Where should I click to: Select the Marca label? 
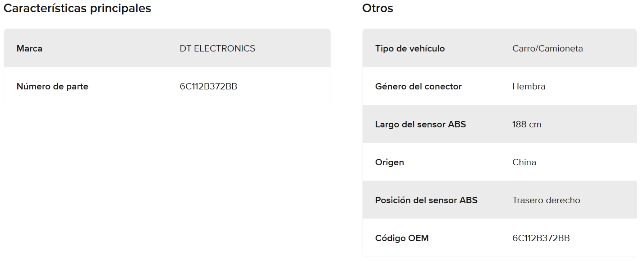[29, 48]
